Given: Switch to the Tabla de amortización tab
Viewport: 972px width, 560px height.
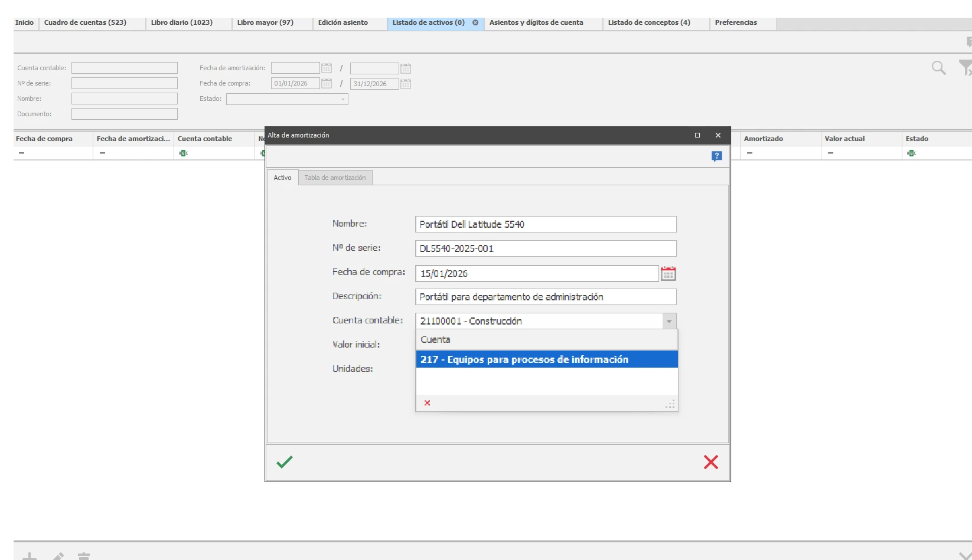Looking at the screenshot, I should point(335,177).
